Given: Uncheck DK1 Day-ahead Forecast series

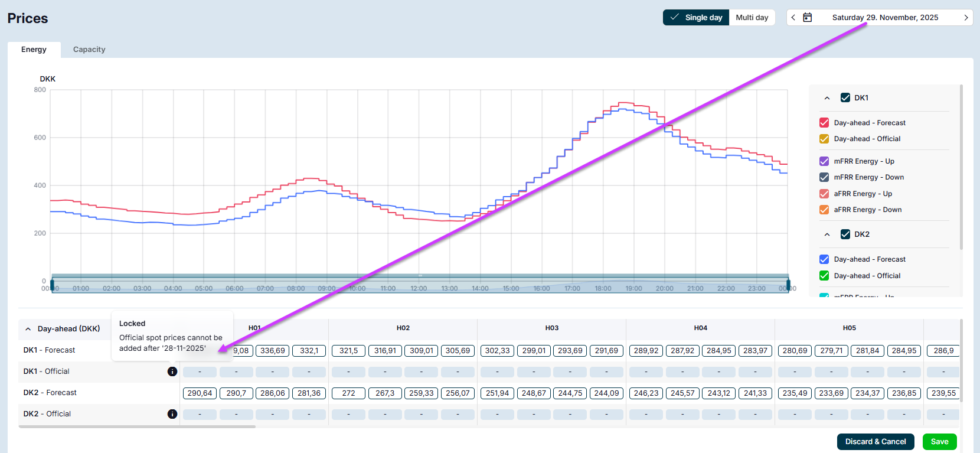Looking at the screenshot, I should [x=824, y=123].
